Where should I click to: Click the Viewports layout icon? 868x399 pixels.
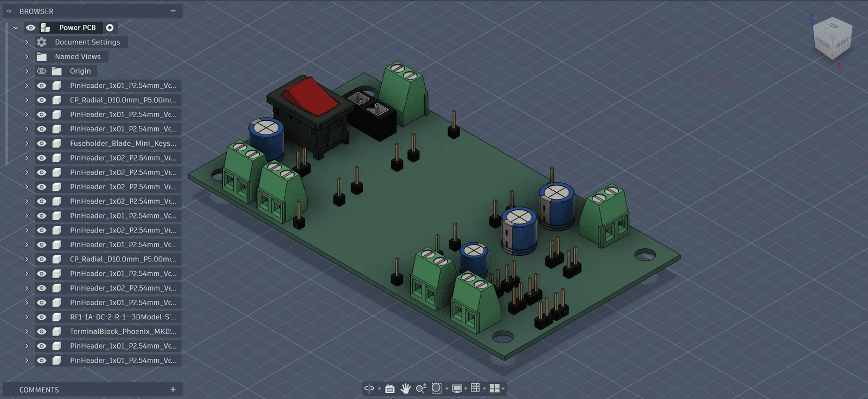494,388
